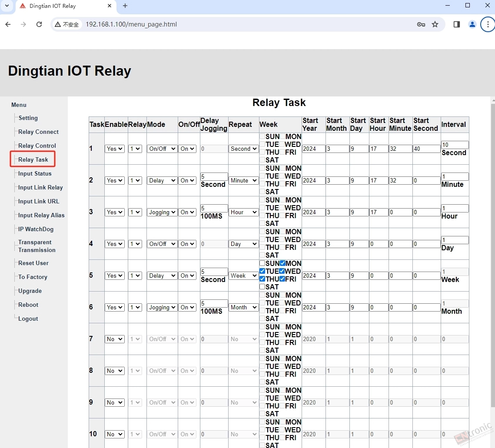
Task: Check SAT checkbox in task 5
Action: [x=262, y=287]
